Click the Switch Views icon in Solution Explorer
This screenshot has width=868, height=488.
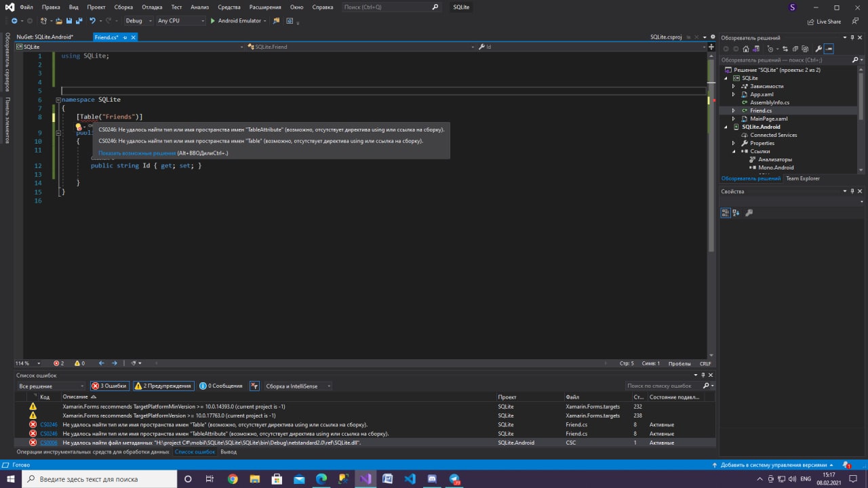[757, 49]
